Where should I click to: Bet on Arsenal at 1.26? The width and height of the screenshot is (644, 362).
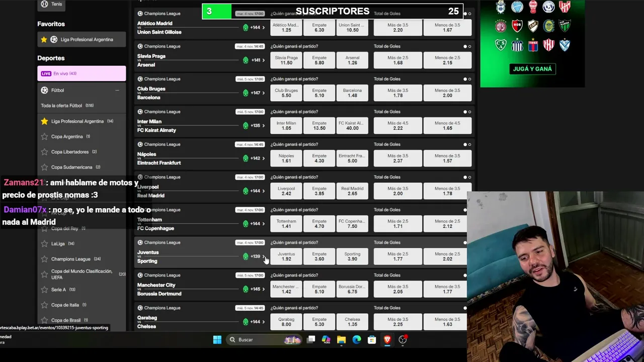[x=352, y=60]
